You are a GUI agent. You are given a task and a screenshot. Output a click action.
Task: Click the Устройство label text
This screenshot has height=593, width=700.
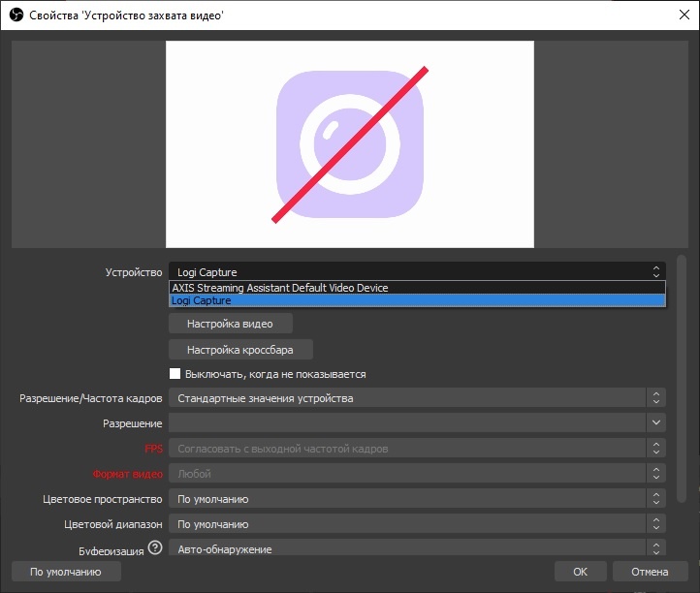[x=134, y=272]
